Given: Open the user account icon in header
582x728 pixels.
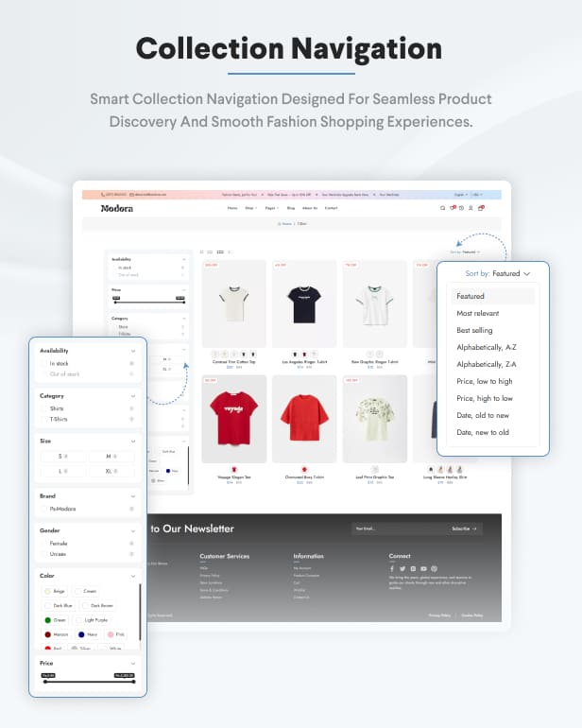Looking at the screenshot, I should (471, 208).
